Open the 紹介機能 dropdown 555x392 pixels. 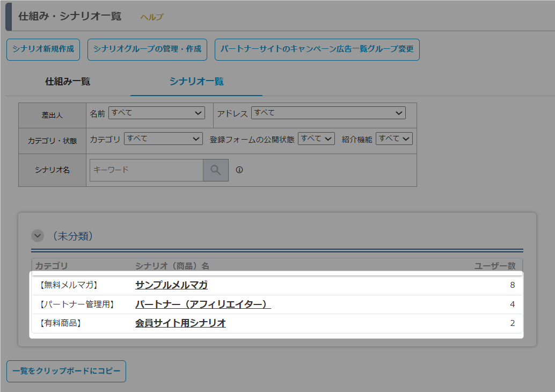click(x=394, y=139)
